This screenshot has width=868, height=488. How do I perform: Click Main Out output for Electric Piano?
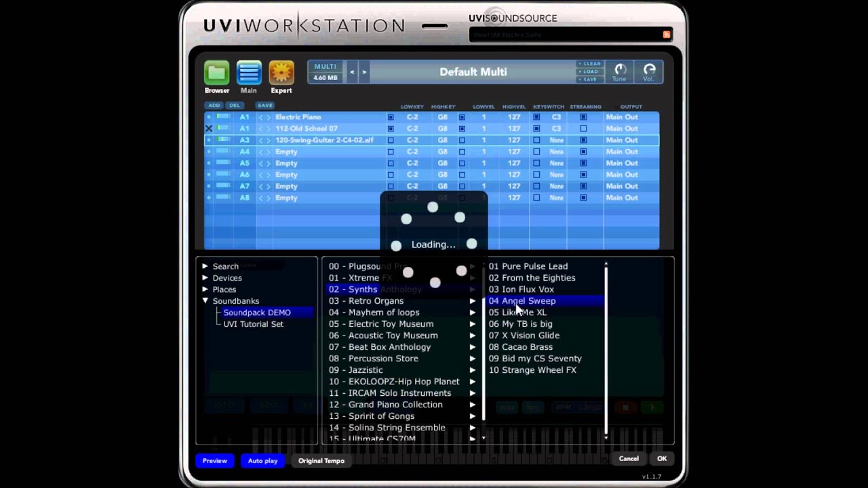coord(622,117)
